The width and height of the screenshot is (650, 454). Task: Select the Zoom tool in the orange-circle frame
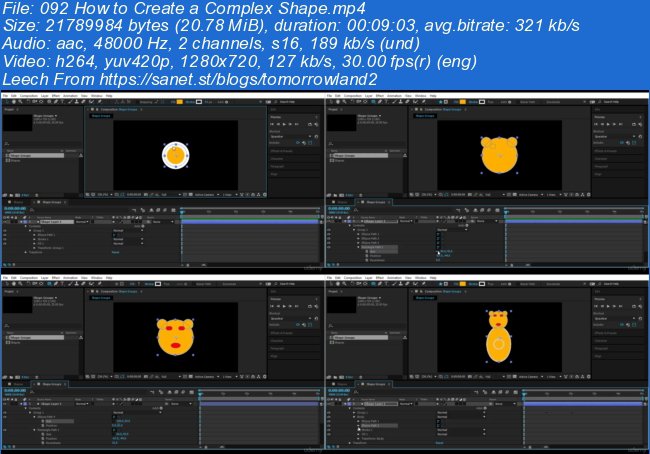pyautogui.click(x=20, y=102)
